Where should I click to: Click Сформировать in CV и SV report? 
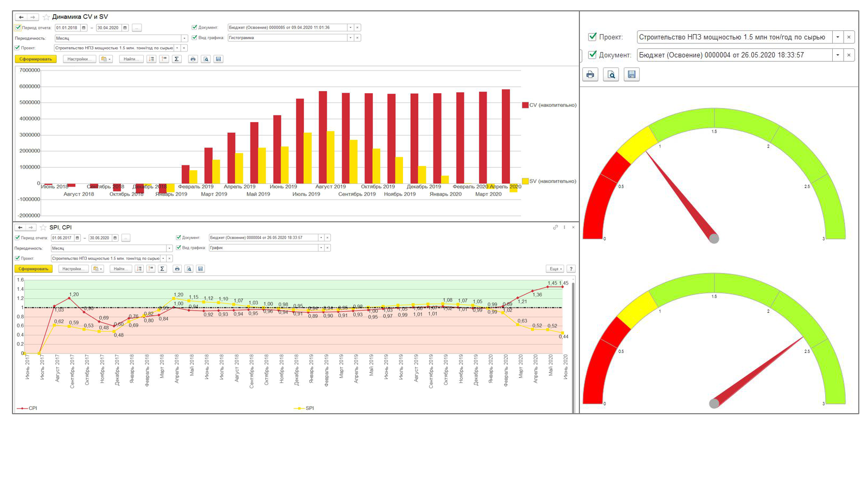coord(36,59)
